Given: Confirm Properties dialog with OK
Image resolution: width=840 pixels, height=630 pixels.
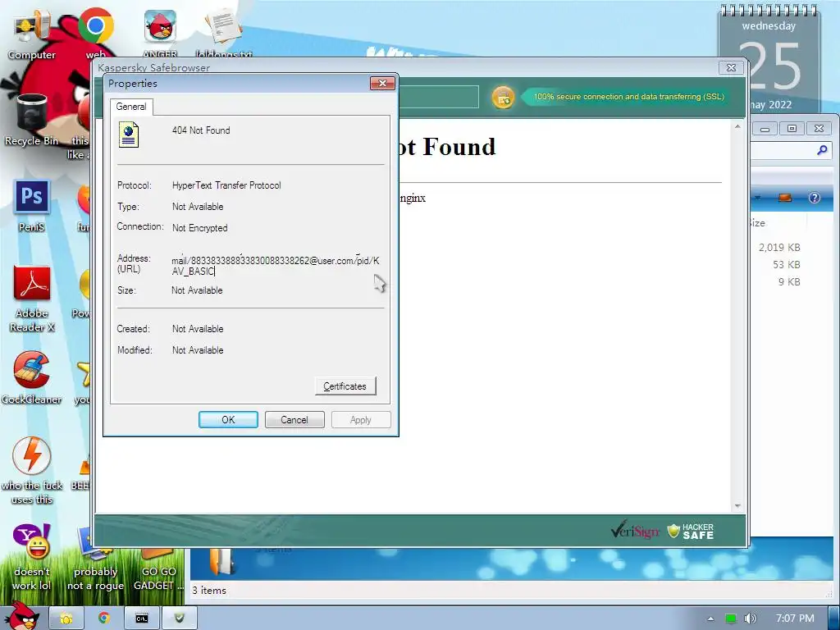Looking at the screenshot, I should pos(228,419).
